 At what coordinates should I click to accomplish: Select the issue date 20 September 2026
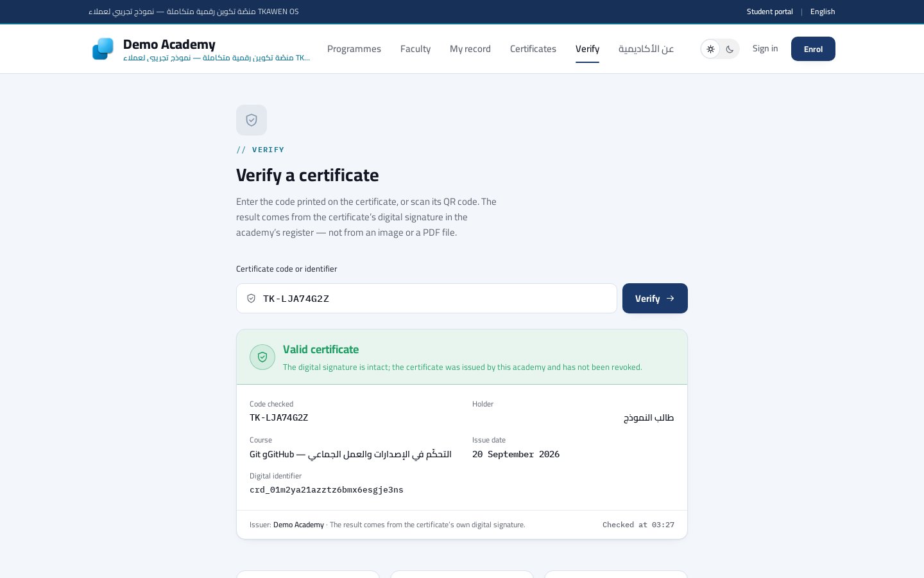point(516,454)
